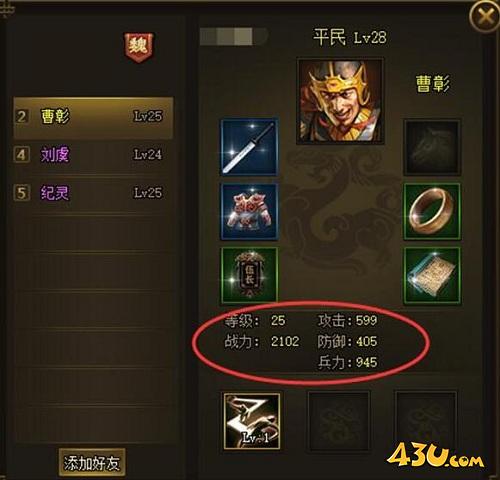Click the yellow 曹彰 name label
The width and height of the screenshot is (500, 480).
433,83
